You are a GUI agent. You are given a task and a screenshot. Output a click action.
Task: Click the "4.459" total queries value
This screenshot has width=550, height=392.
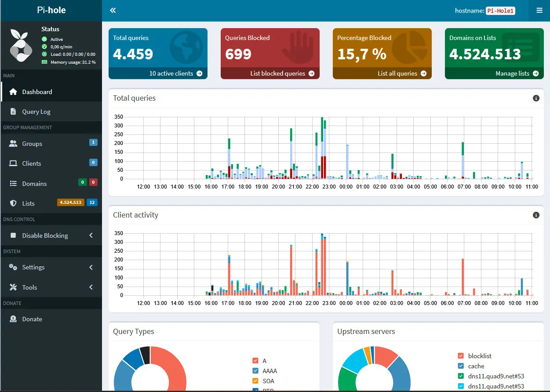click(133, 54)
